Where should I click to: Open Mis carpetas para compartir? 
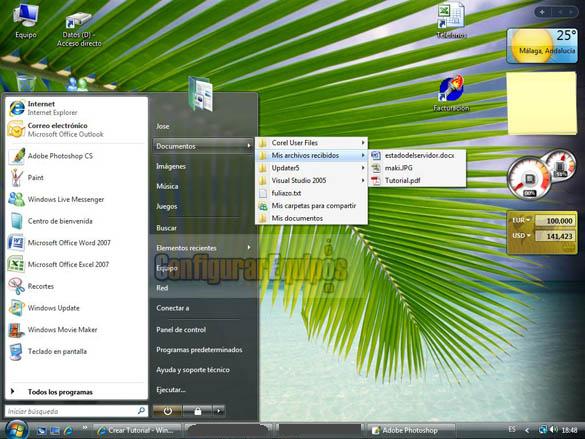coord(311,206)
